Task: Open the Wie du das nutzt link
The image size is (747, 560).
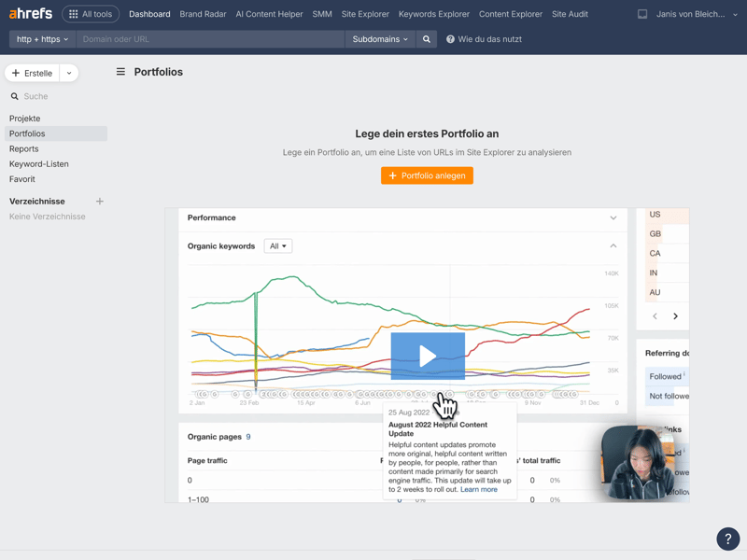Action: pyautogui.click(x=484, y=39)
